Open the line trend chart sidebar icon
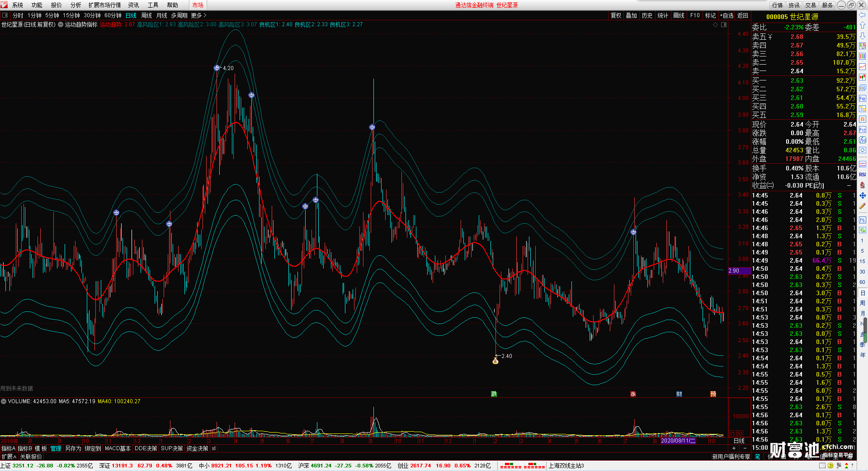 [863, 67]
